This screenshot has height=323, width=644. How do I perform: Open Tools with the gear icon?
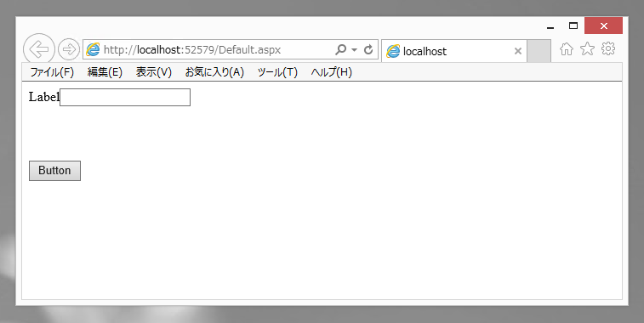tap(608, 48)
